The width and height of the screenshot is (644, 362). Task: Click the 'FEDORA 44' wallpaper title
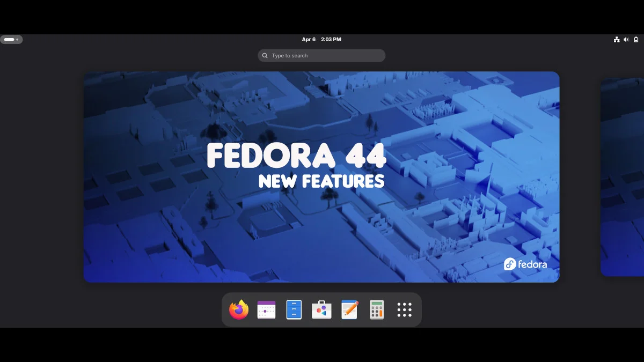click(x=296, y=156)
